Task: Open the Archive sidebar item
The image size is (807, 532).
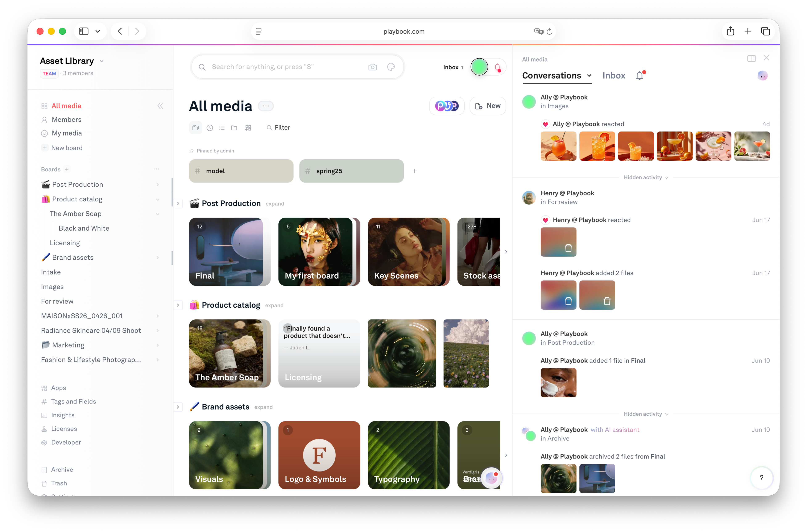Action: click(62, 470)
